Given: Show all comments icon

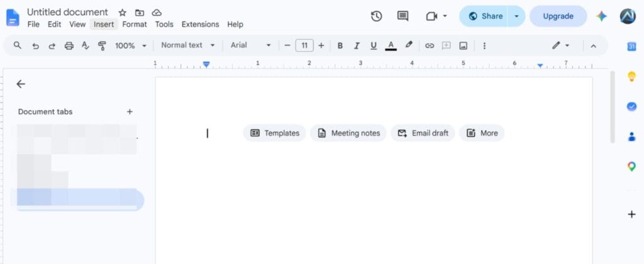Looking at the screenshot, I should click(403, 16).
